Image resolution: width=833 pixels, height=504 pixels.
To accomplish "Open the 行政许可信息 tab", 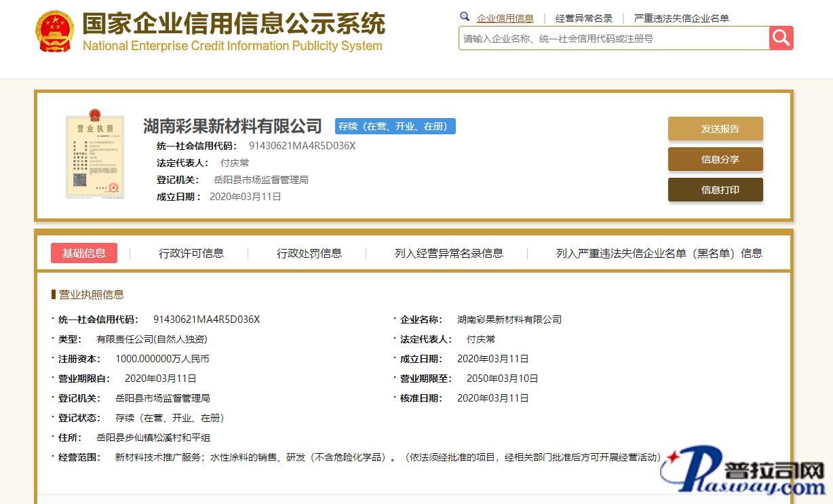I will click(191, 253).
